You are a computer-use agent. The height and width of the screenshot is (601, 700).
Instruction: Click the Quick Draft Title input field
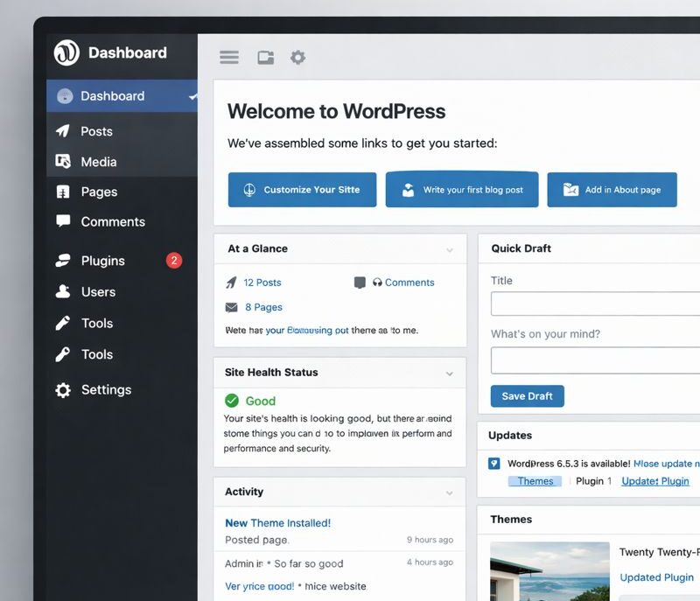pyautogui.click(x=595, y=304)
